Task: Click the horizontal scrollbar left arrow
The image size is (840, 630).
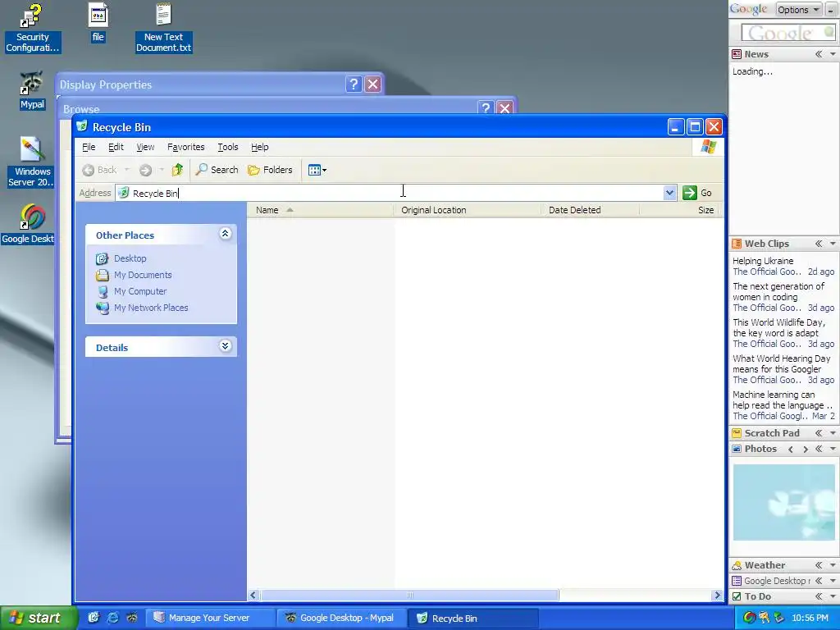Action: 253,596
